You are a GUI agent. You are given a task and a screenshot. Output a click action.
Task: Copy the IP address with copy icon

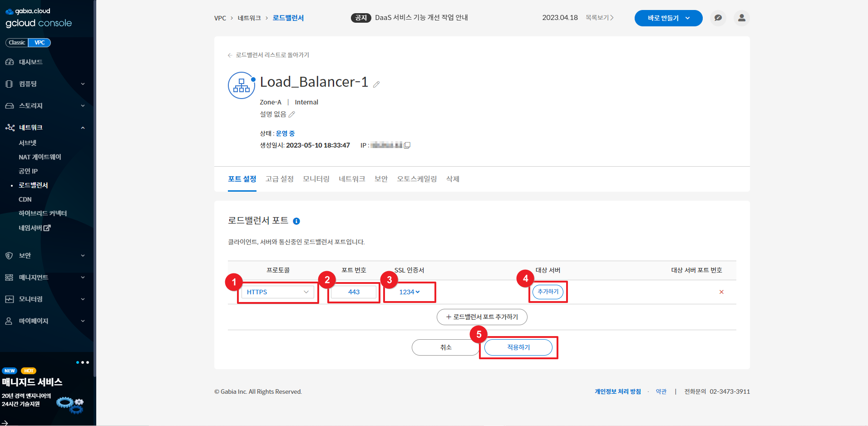tap(407, 145)
